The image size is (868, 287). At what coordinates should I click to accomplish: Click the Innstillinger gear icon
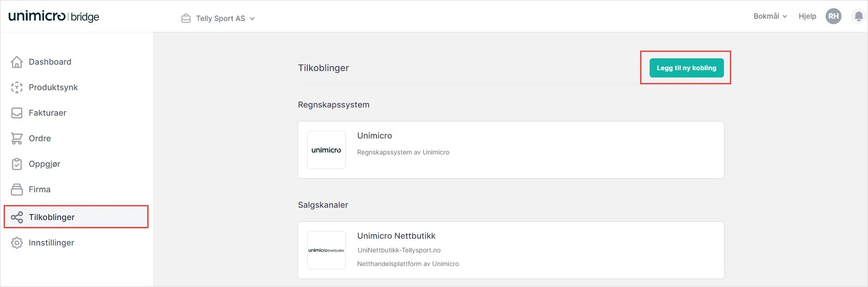[17, 243]
